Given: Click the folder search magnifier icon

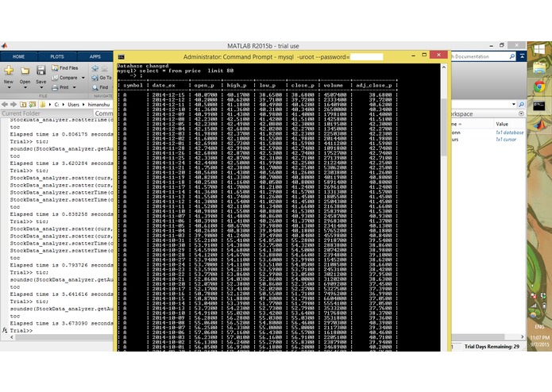Looking at the screenshot, I should click(521, 105).
